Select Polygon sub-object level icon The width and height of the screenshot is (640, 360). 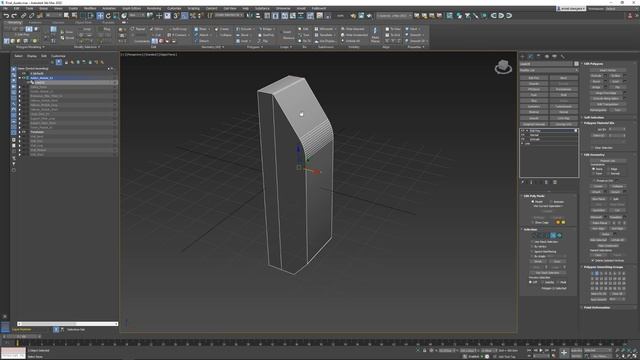click(553, 236)
